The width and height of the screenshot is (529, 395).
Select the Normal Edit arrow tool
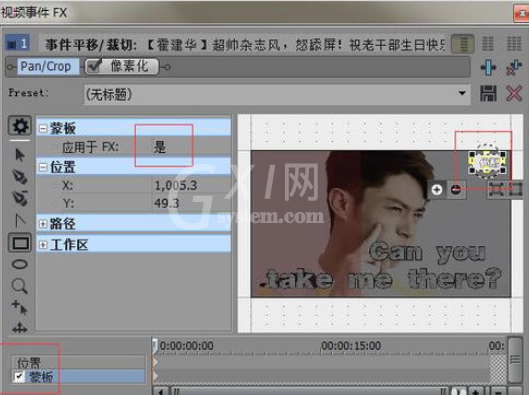20,155
